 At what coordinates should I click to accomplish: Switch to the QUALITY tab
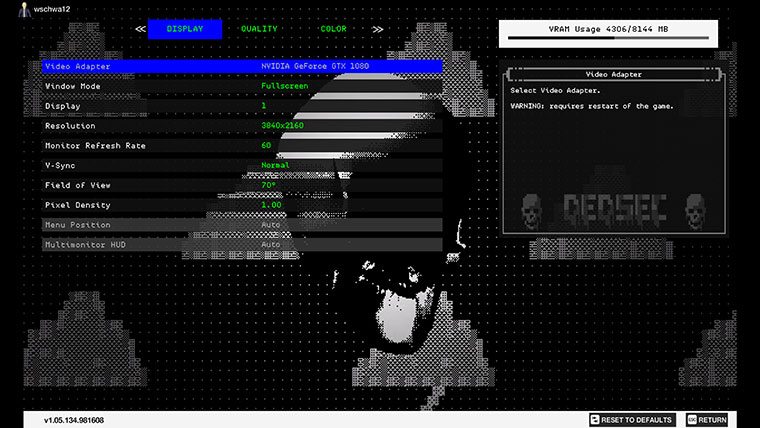(259, 29)
